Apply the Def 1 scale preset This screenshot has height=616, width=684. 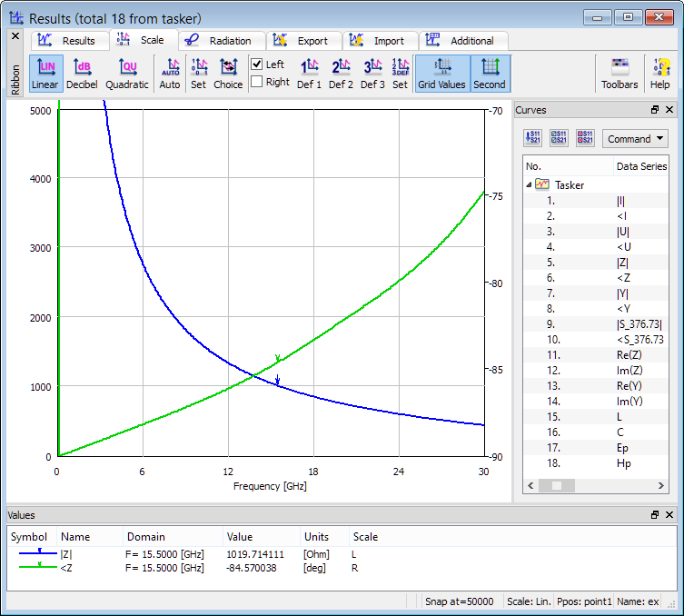coord(309,74)
